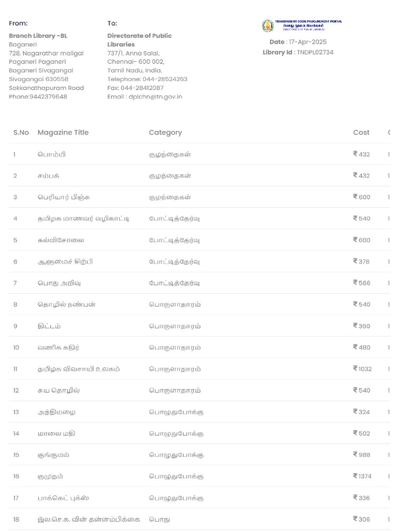
Task: Select the பொம்மி magazine title
Action: [x=51, y=154]
